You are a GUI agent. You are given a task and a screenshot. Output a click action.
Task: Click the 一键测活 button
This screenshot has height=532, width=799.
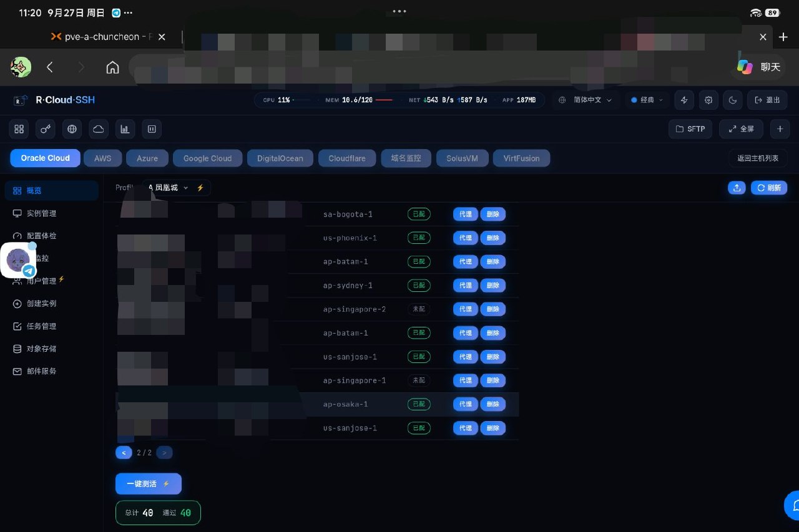(149, 484)
